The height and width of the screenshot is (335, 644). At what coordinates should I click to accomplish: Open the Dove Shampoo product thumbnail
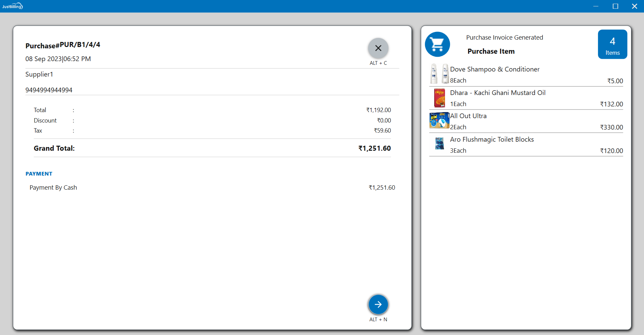pos(439,74)
